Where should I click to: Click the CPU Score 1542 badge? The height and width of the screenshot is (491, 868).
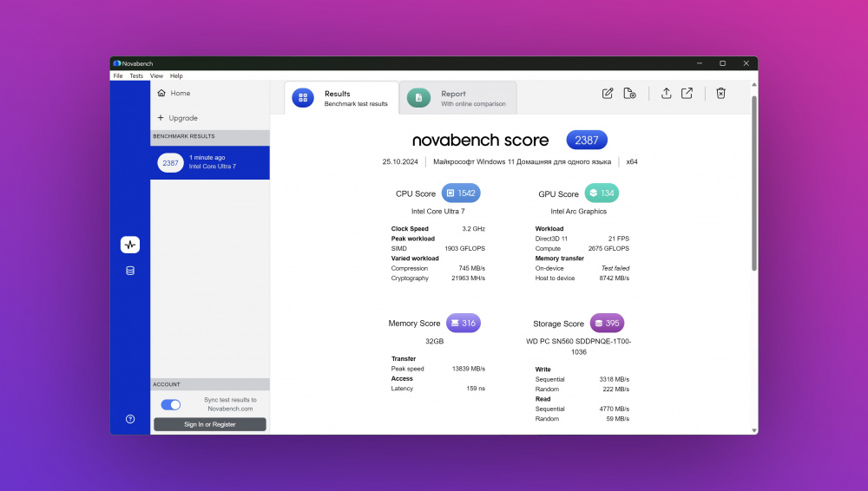(461, 193)
